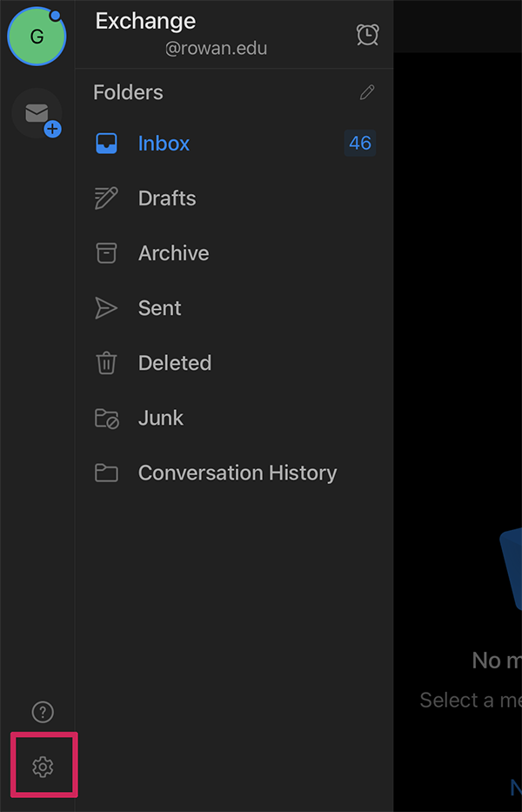Screen dimensions: 522x812
Task: Tap the @rowan.edu email address
Action: click(216, 49)
